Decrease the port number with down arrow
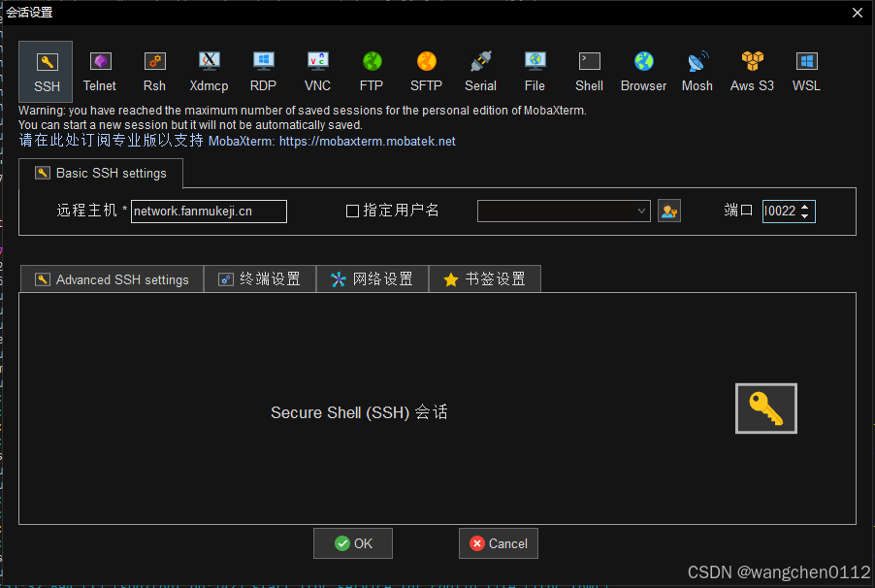This screenshot has height=588, width=875. (805, 215)
